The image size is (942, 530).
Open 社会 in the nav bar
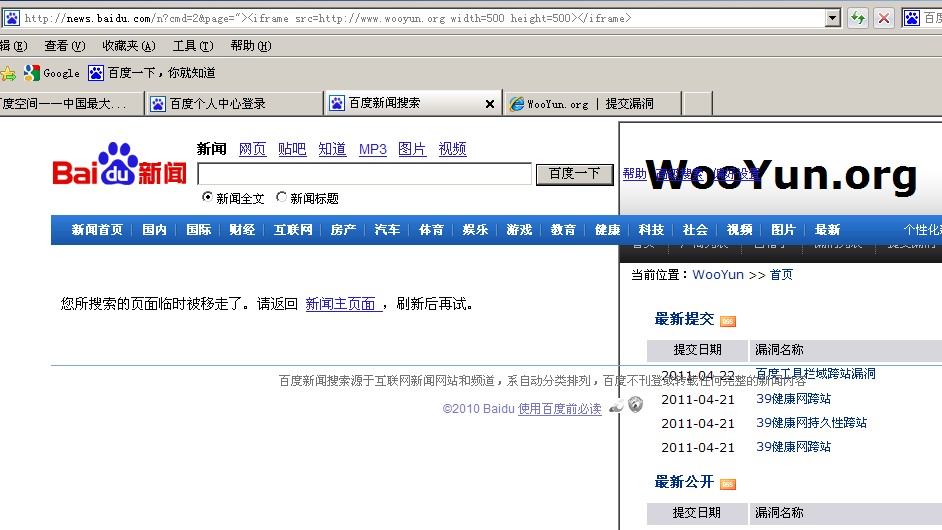695,230
